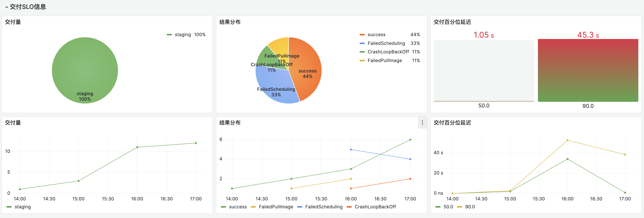
Task: Toggle staging series in 交付量 line chart legend
Action: tap(22, 207)
